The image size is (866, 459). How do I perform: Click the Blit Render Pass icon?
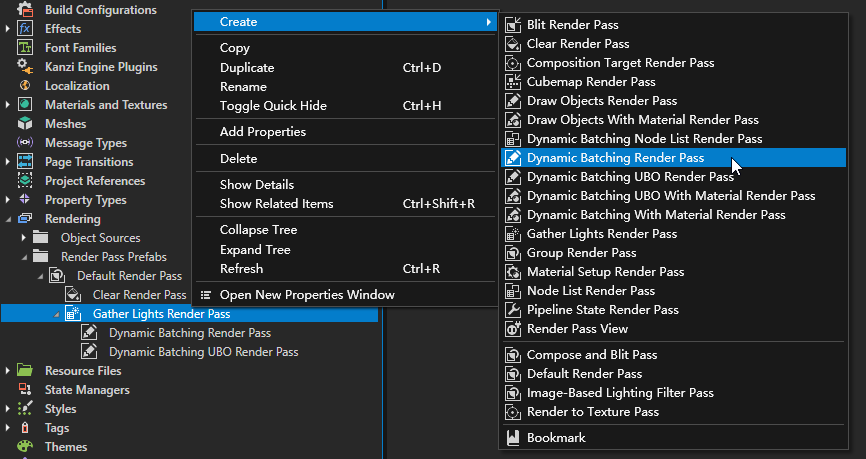[x=513, y=25]
